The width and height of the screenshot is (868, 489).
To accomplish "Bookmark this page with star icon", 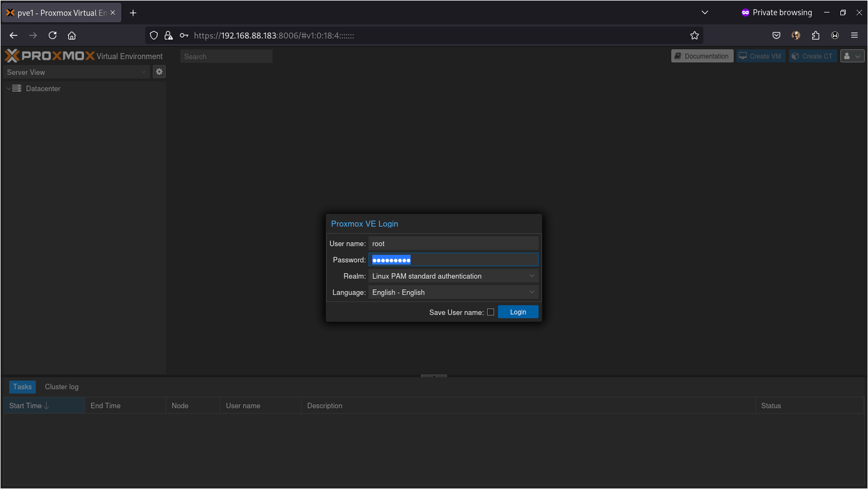I will click(694, 35).
